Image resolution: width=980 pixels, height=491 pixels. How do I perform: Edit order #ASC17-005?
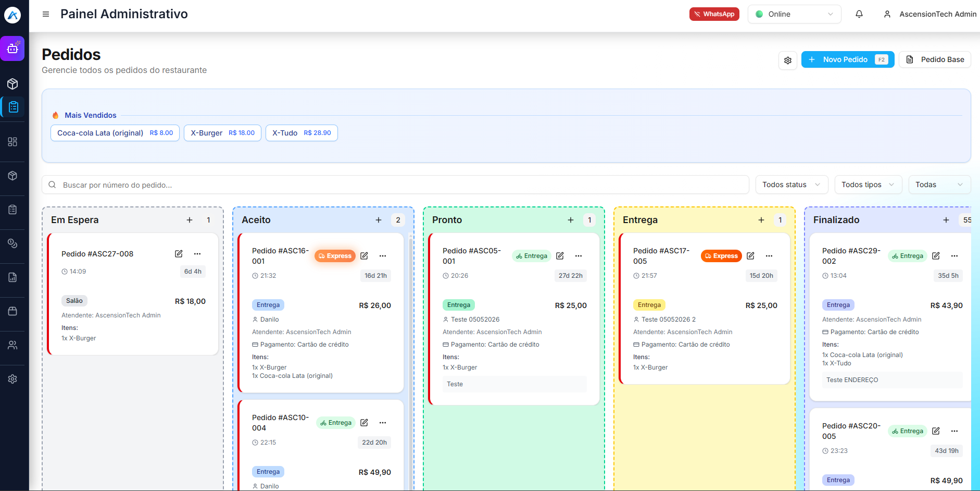coord(750,256)
